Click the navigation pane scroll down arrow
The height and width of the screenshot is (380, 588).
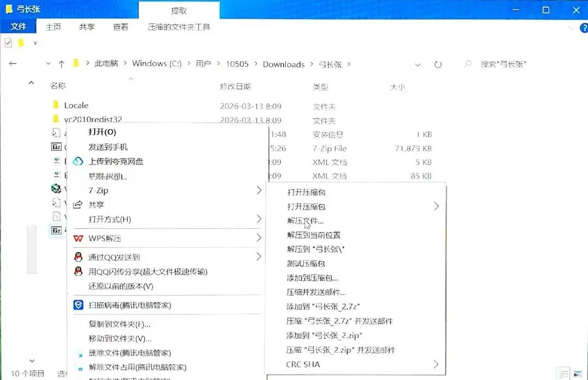tap(32, 361)
